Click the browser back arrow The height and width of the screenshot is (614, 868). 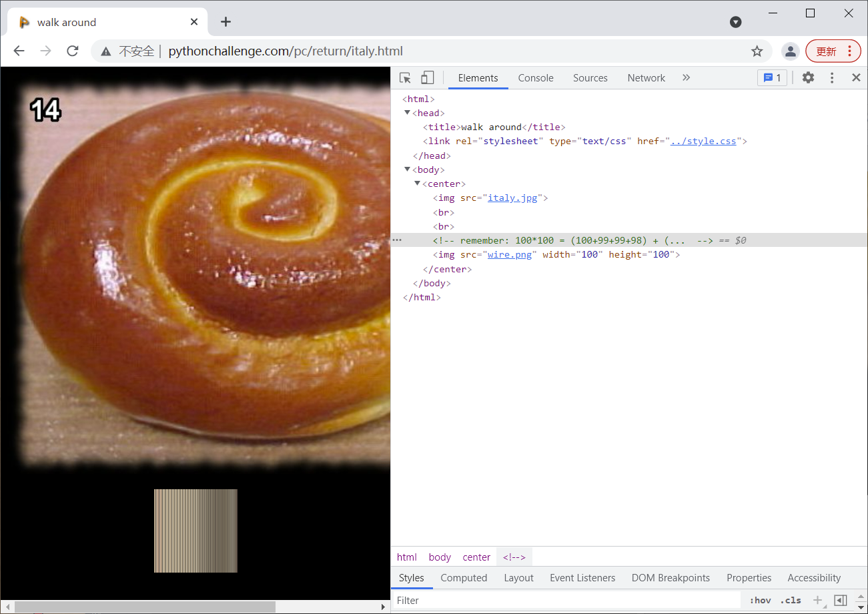[19, 51]
